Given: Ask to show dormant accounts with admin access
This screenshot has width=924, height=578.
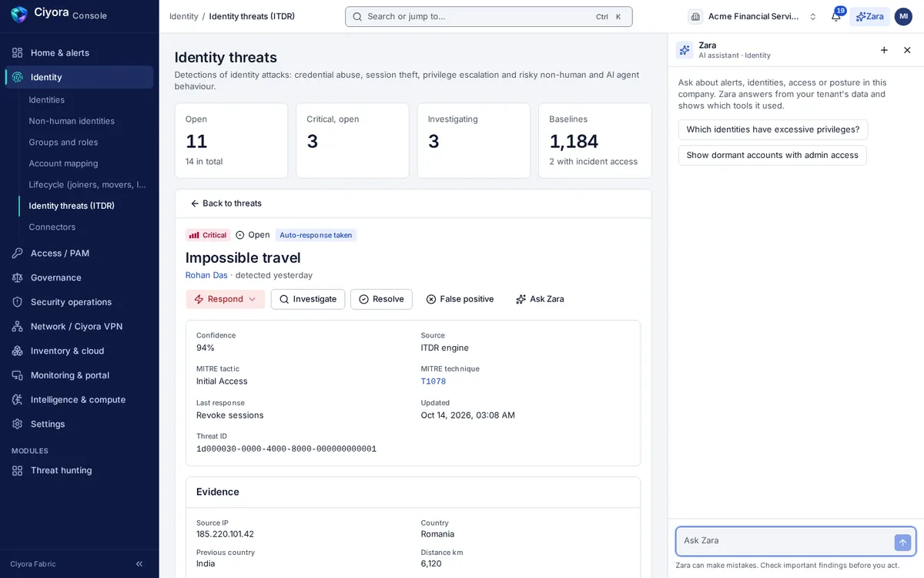Looking at the screenshot, I should point(772,155).
